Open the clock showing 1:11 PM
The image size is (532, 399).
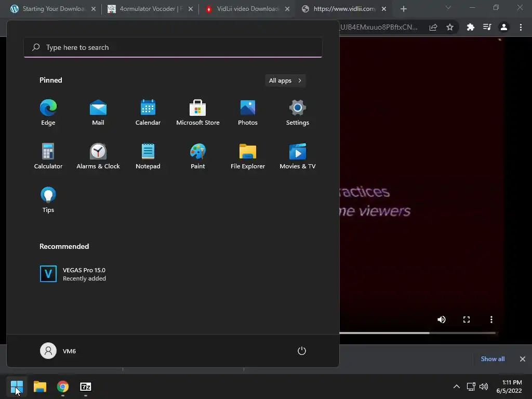point(509,387)
